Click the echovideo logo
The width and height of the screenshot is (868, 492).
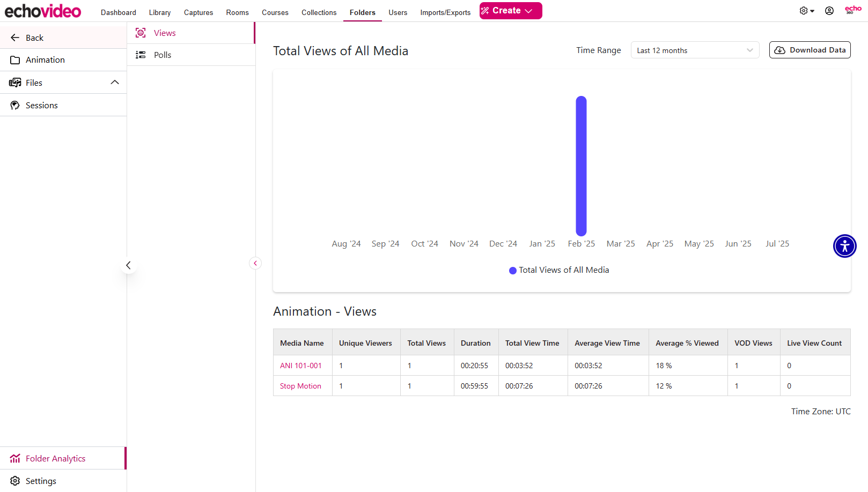point(43,11)
